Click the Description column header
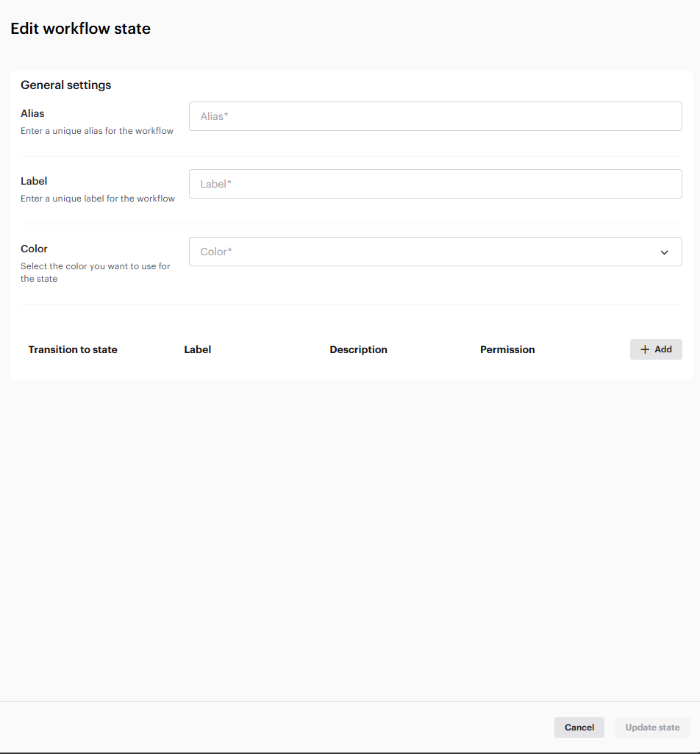Viewport: 700px width, 754px height. [358, 349]
